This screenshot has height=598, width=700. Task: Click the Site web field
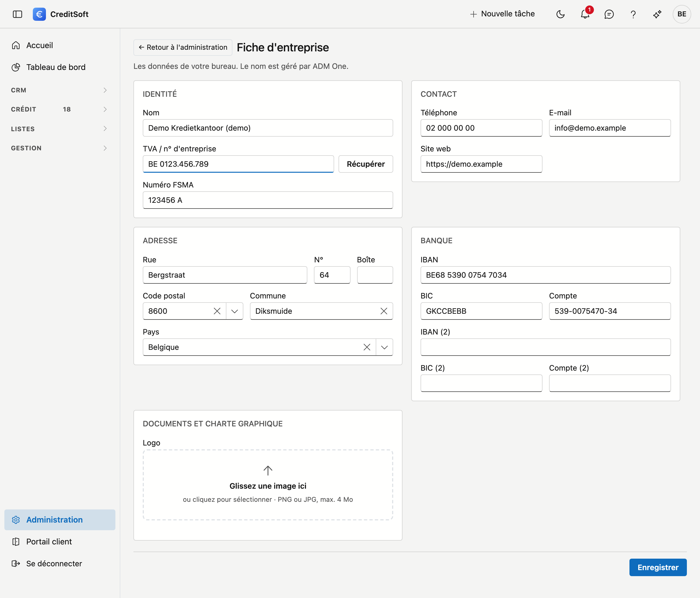click(481, 164)
